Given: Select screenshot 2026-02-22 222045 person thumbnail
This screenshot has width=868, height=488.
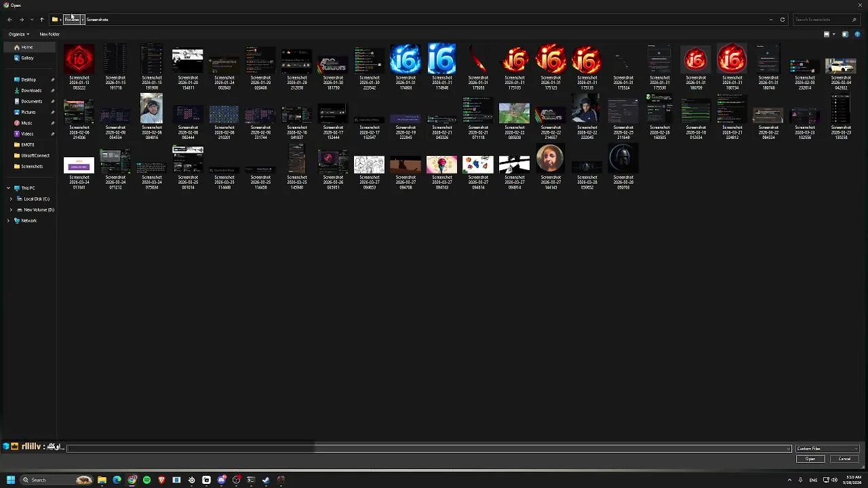Looking at the screenshot, I should 587,108.
